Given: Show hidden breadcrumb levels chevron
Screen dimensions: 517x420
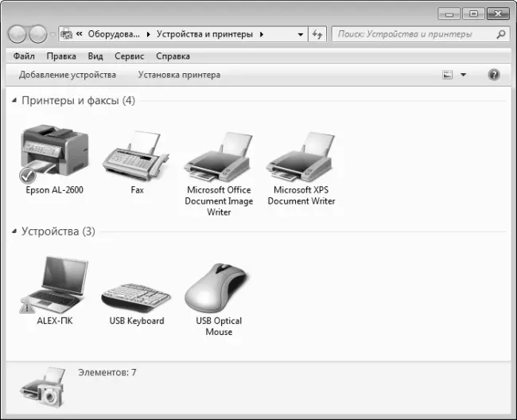Looking at the screenshot, I should (79, 34).
